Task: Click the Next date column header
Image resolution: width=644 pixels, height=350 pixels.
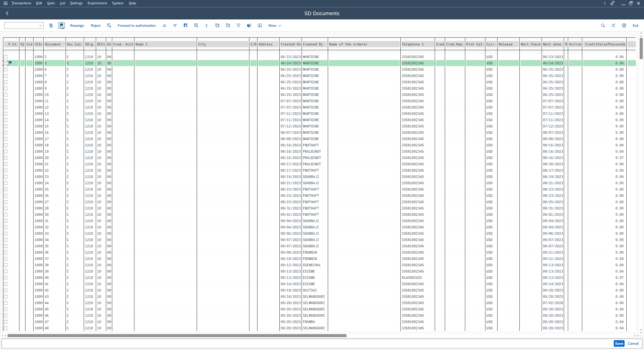Action: pos(553,44)
